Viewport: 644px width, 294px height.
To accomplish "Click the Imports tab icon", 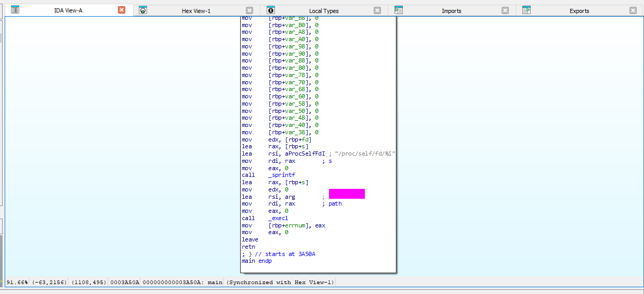I will [399, 10].
